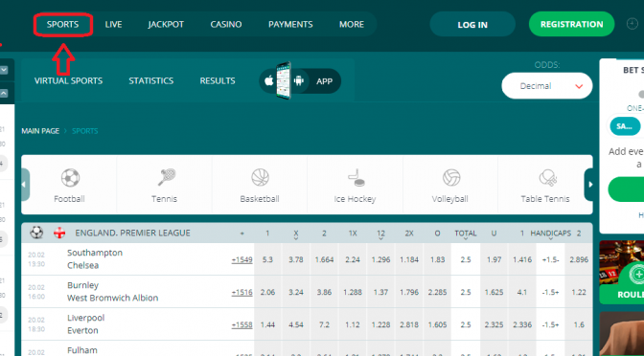Expand the HANDICAPS column dropdown

tap(550, 233)
